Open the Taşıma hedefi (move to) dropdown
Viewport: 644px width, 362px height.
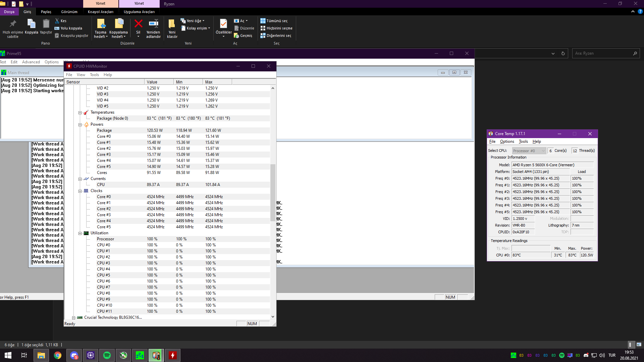pyautogui.click(x=101, y=35)
